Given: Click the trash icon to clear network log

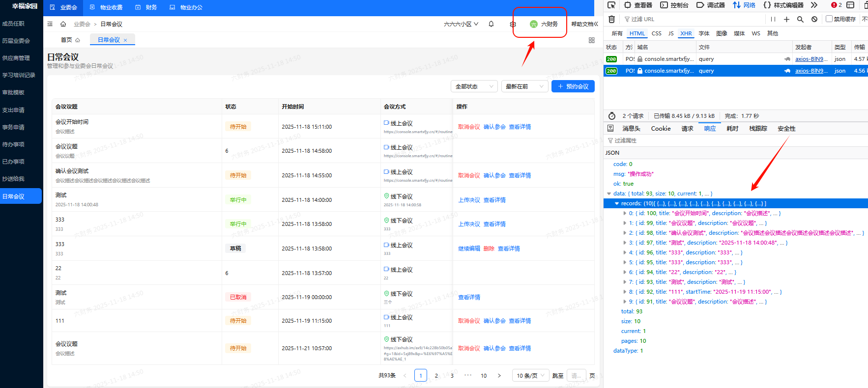Looking at the screenshot, I should (x=611, y=19).
